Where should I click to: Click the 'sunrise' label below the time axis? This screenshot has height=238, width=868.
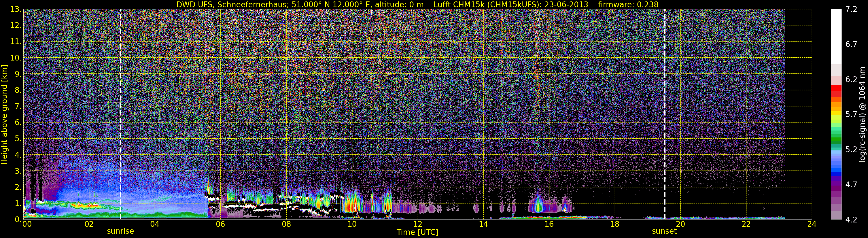click(120, 231)
